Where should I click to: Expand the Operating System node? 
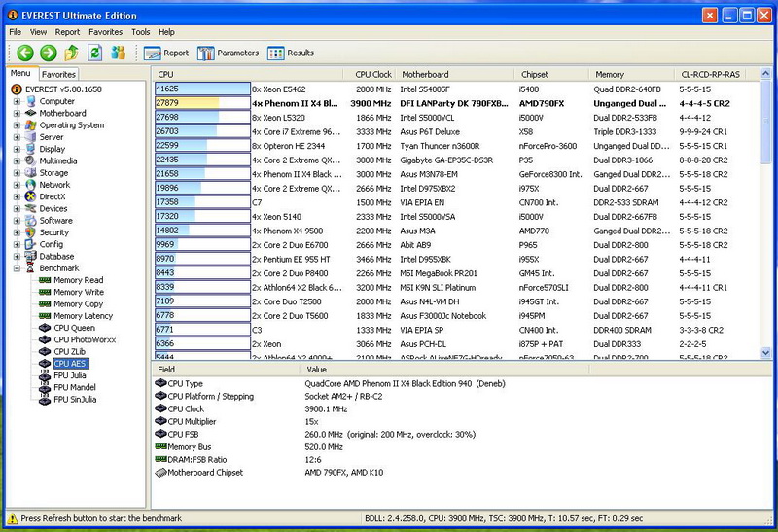17,125
